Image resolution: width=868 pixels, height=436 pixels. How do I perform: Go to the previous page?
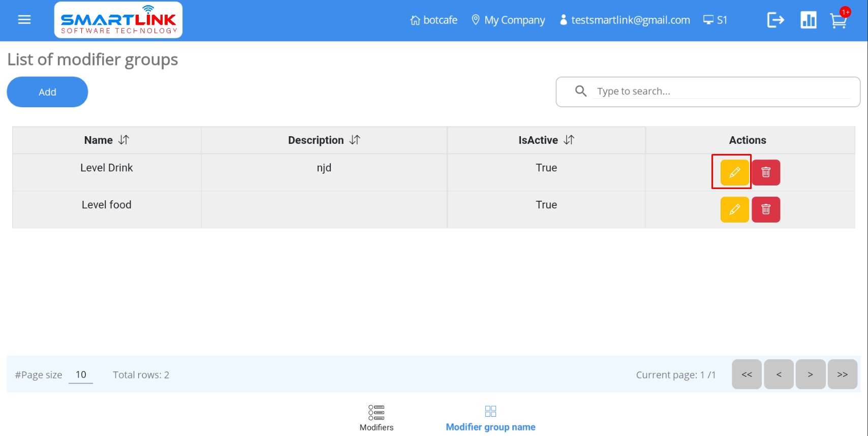click(x=779, y=375)
